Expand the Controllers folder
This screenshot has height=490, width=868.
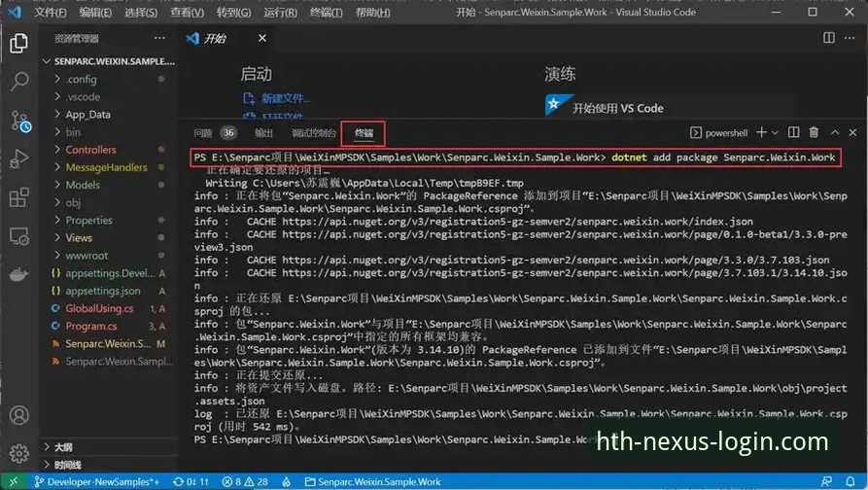click(x=90, y=150)
